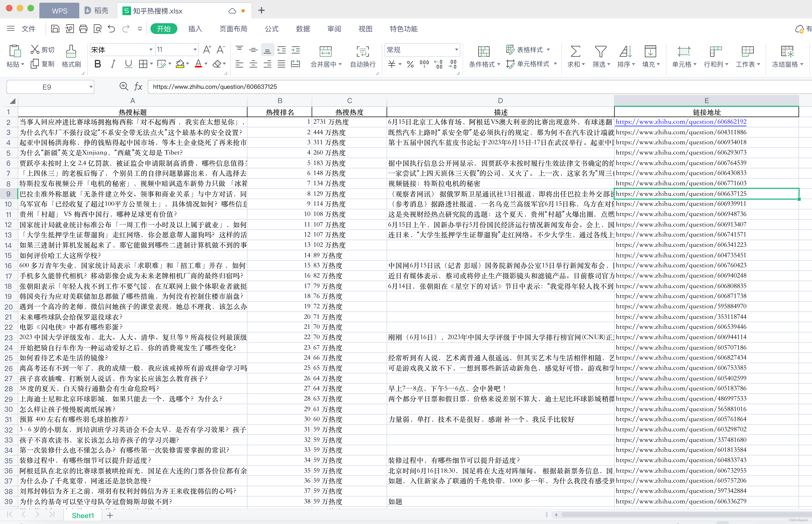Screen dimensions: 812x524
Task: Open question/606862192 hyperlink in E2
Action: point(681,122)
